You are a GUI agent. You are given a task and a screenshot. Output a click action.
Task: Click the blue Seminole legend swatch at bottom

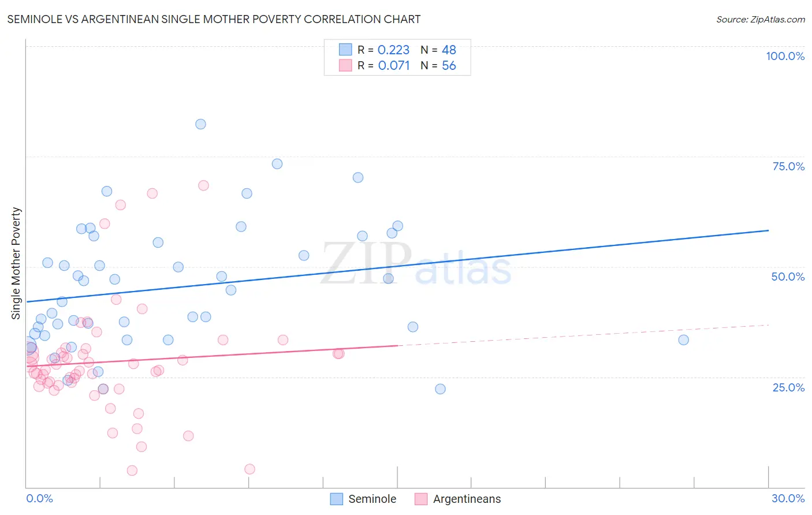[x=337, y=499]
